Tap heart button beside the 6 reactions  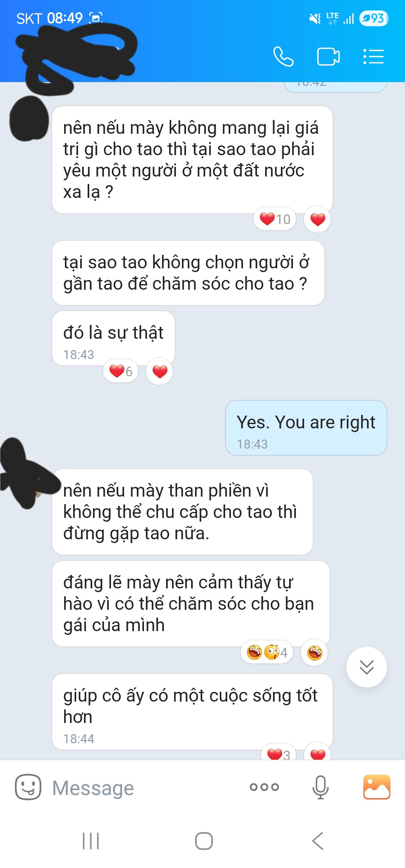160,371
